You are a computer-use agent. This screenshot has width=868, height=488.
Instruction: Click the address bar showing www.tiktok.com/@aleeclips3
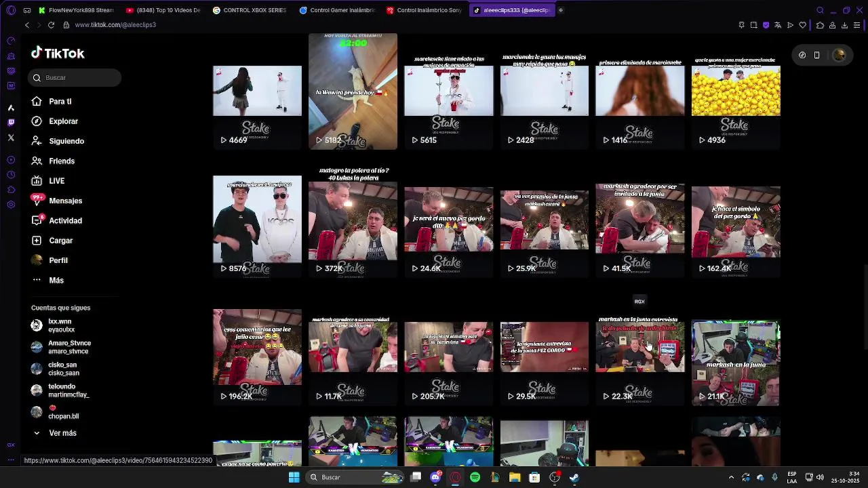(x=115, y=25)
